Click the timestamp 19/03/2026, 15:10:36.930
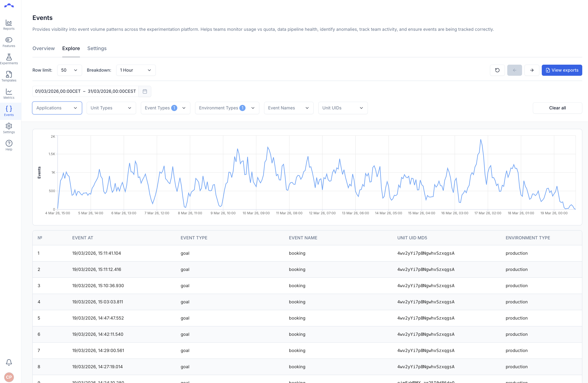This screenshot has width=588, height=383. tap(98, 286)
